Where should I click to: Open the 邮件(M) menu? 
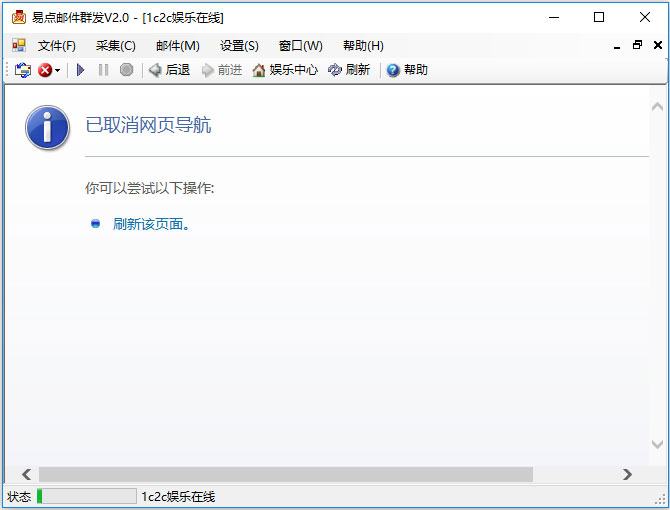point(178,46)
